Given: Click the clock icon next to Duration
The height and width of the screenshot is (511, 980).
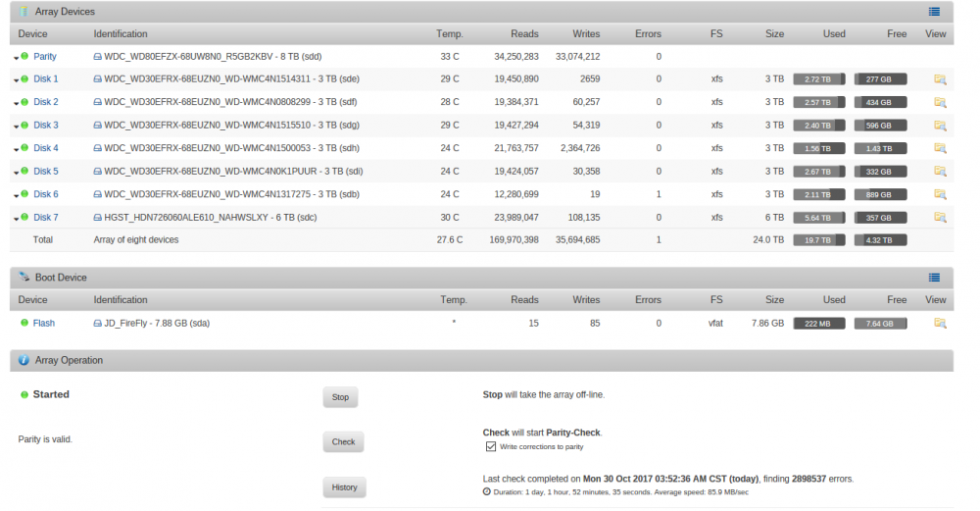Looking at the screenshot, I should click(x=487, y=491).
